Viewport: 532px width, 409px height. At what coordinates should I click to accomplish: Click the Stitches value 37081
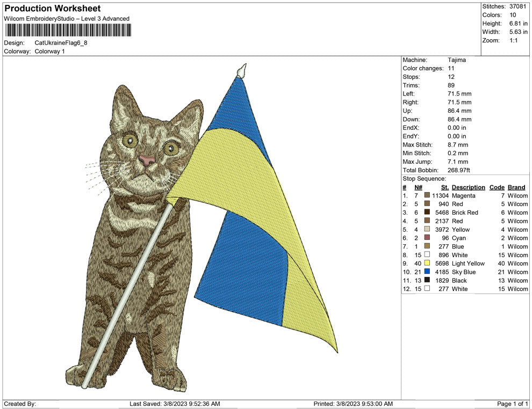point(517,6)
